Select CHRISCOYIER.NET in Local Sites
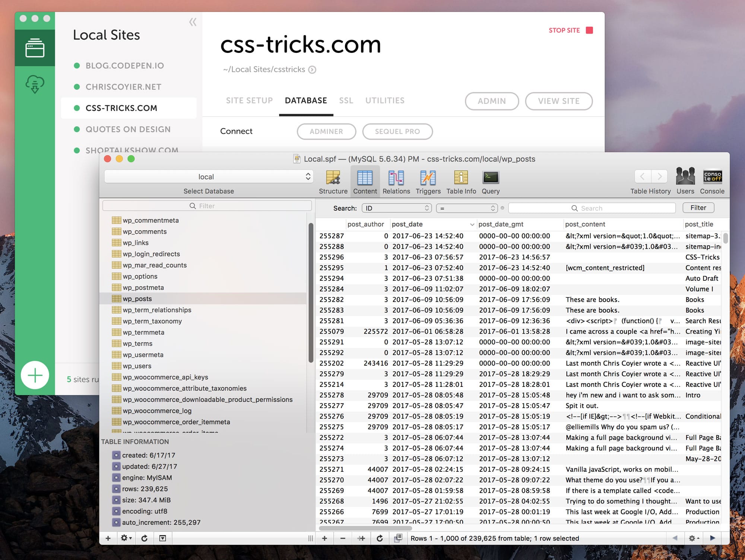 point(123,87)
